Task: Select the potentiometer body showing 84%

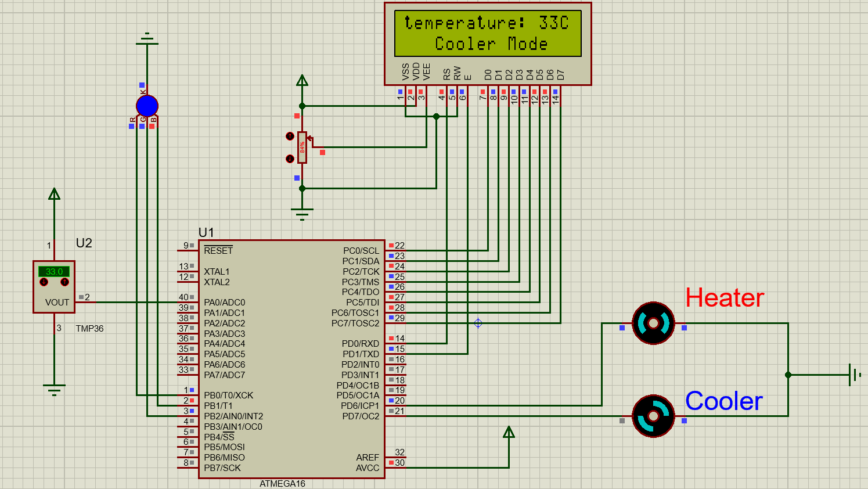Action: [x=302, y=148]
